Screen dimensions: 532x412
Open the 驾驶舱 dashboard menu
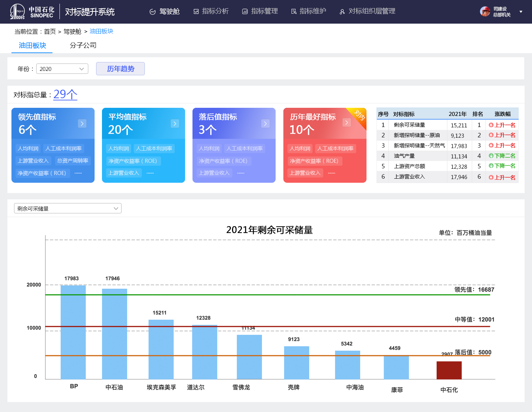pyautogui.click(x=164, y=11)
